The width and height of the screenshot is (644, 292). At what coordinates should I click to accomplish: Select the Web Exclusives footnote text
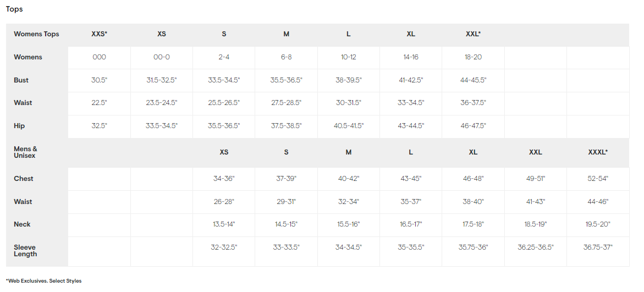(44, 281)
